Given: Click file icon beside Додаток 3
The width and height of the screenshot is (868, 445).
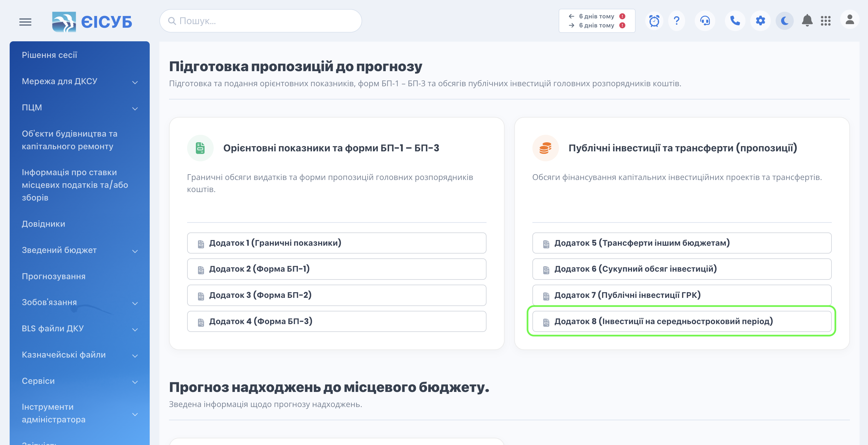Looking at the screenshot, I should point(201,296).
